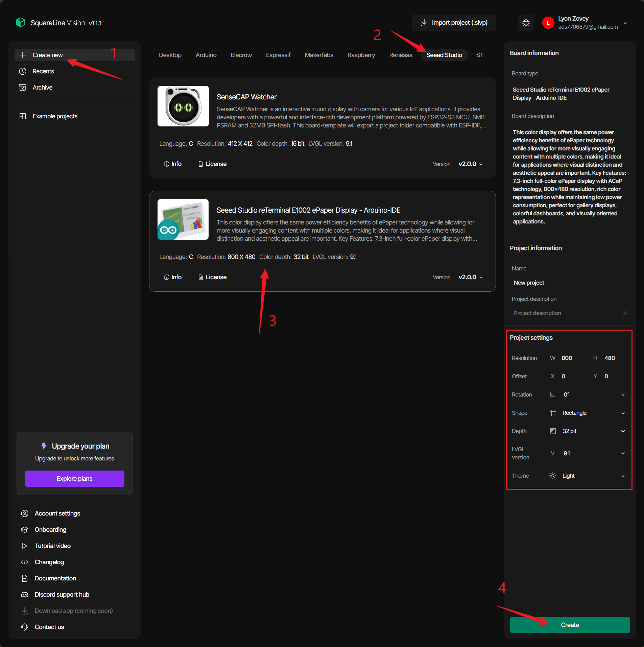Click the Explore plans button

point(74,479)
